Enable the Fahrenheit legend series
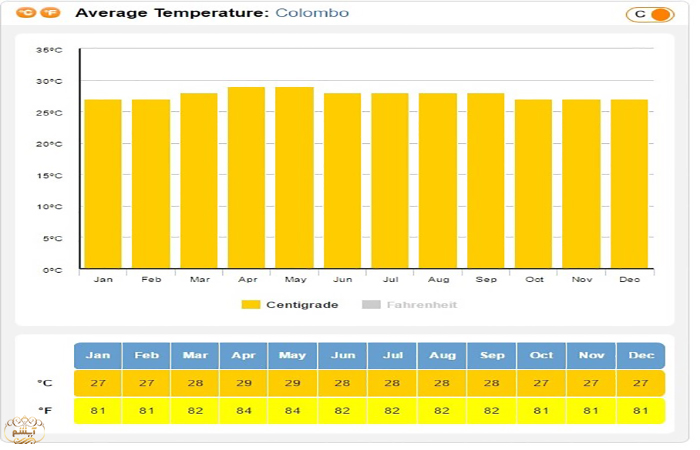 pyautogui.click(x=421, y=304)
